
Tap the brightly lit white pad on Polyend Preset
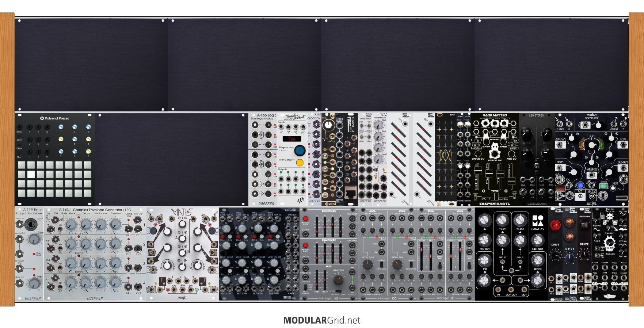[31, 174]
